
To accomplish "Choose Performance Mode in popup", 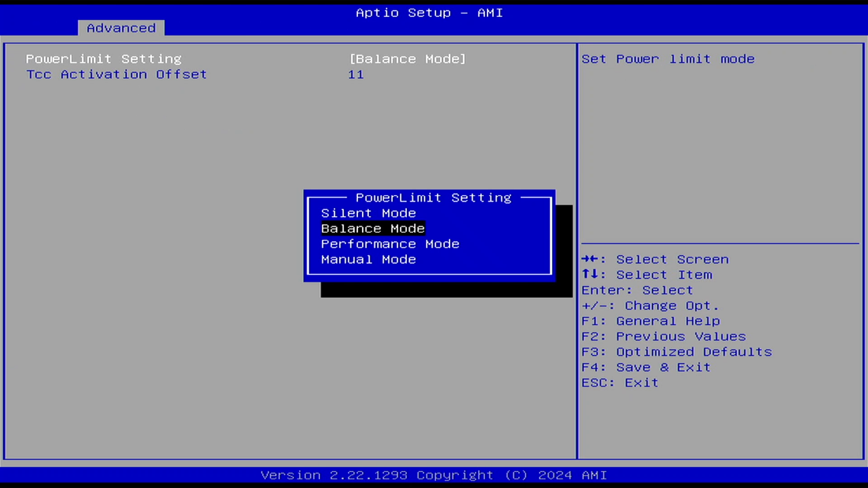I will [x=390, y=244].
